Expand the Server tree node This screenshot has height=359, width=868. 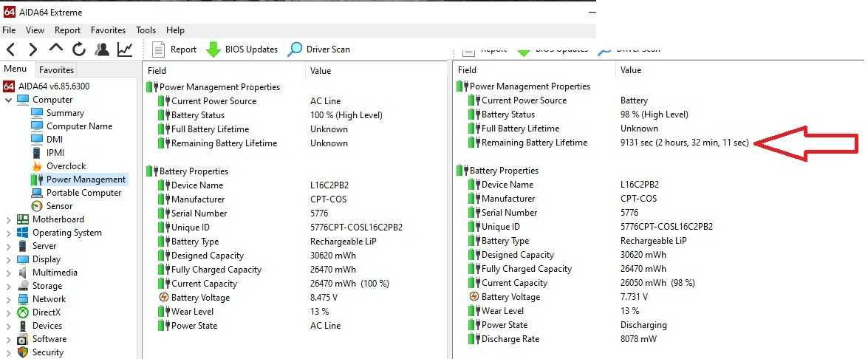(8, 246)
